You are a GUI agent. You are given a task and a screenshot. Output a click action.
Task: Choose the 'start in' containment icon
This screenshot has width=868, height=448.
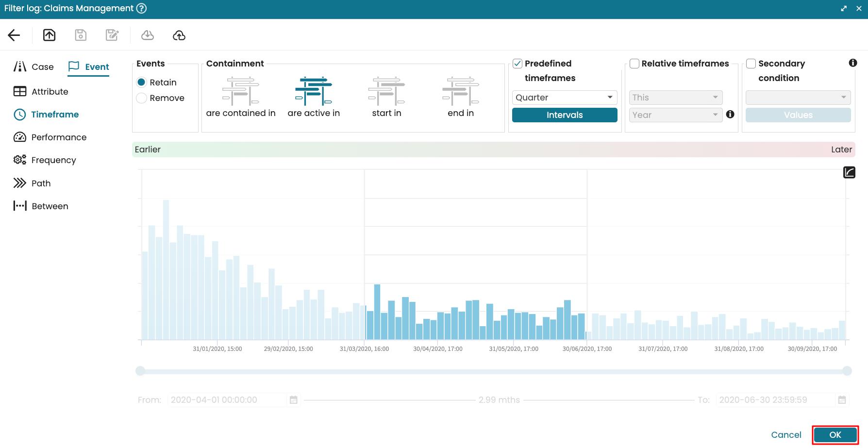(x=386, y=91)
